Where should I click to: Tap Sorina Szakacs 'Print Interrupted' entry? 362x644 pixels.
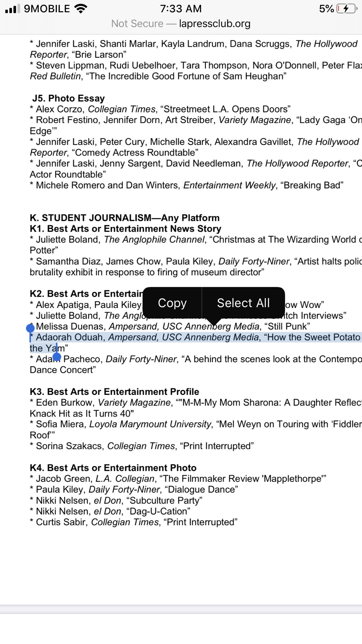142,446
